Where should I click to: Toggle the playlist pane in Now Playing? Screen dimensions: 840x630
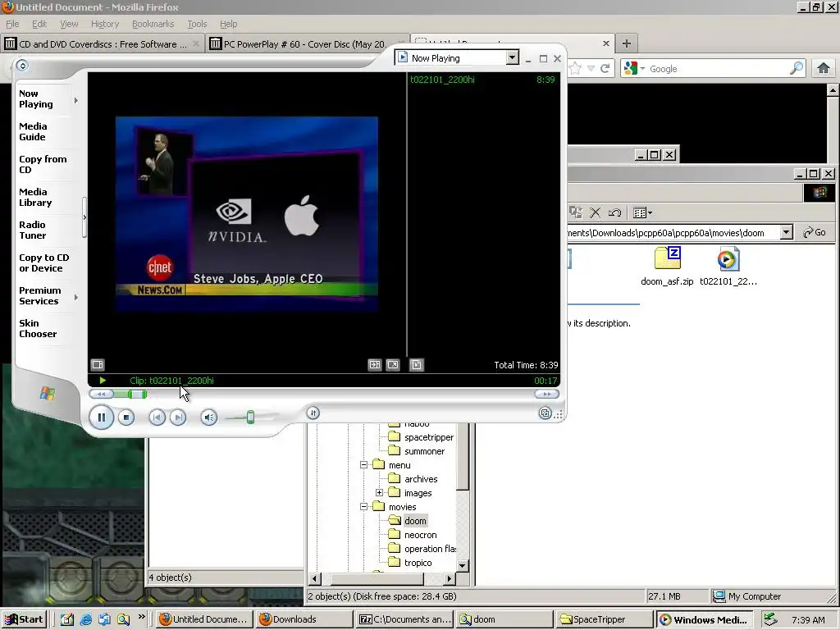pyautogui.click(x=416, y=365)
